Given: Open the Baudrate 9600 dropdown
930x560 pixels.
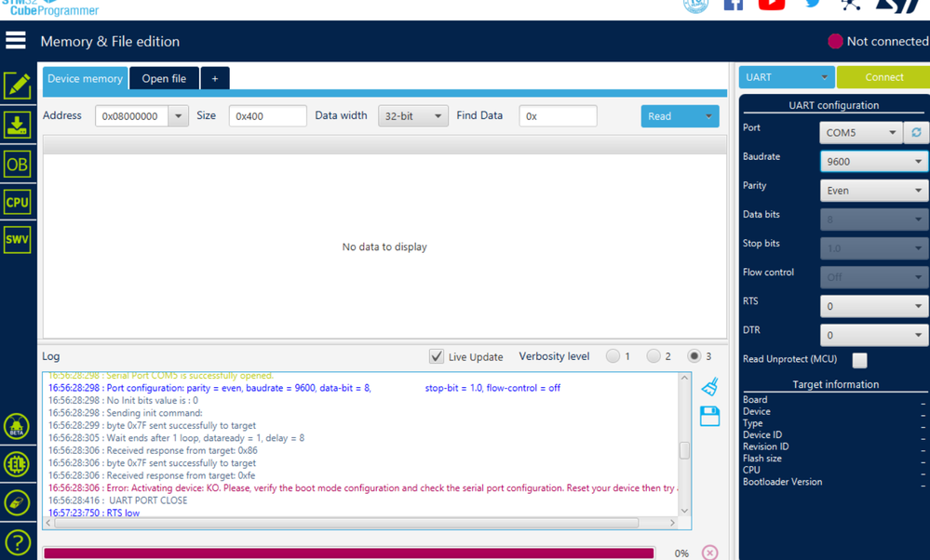Looking at the screenshot, I should pyautogui.click(x=874, y=161).
